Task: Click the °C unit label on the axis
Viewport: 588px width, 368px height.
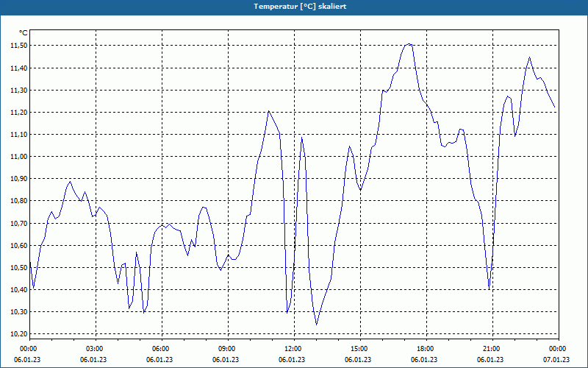Action: click(24, 33)
